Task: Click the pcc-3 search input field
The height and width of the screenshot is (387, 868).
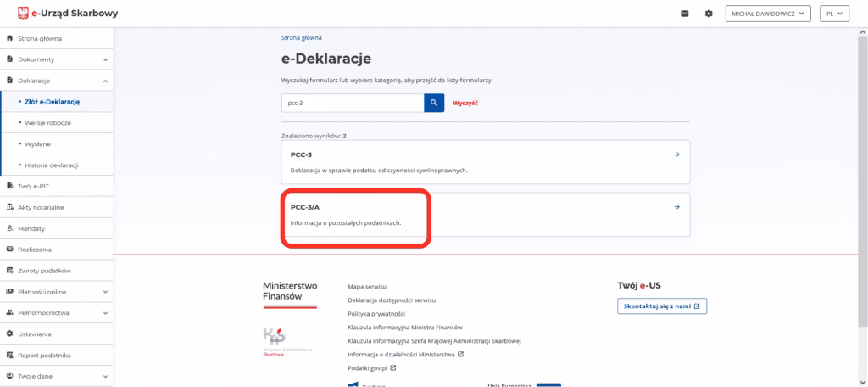Action: [x=353, y=103]
